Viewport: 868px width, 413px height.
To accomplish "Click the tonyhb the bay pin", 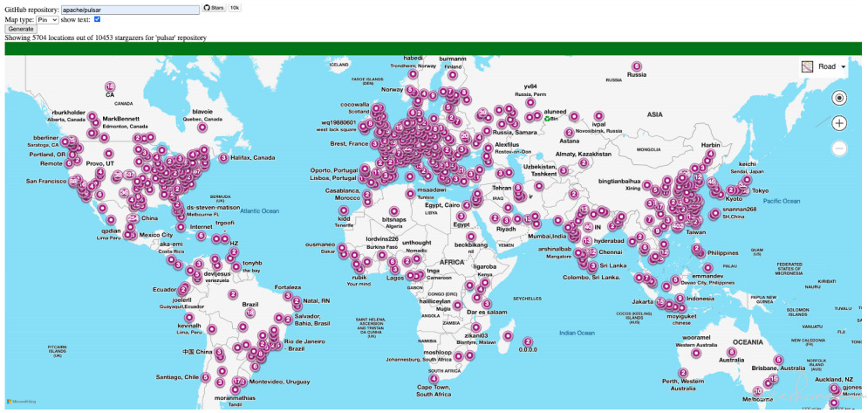I will tap(236, 266).
